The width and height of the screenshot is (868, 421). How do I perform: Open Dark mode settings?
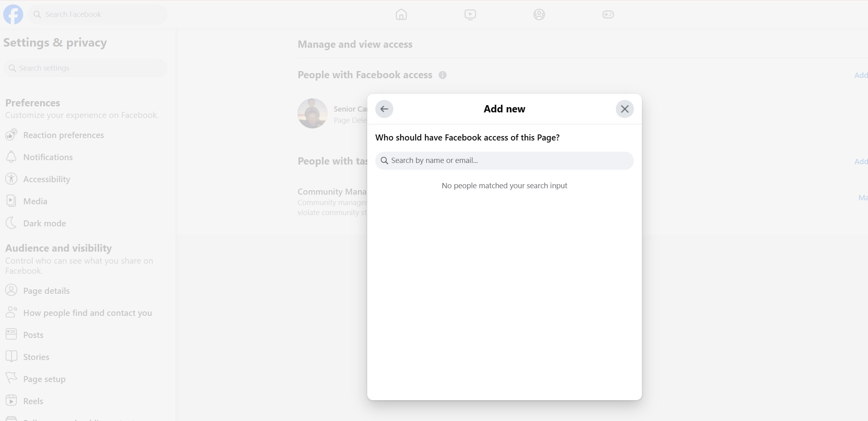[x=45, y=224]
